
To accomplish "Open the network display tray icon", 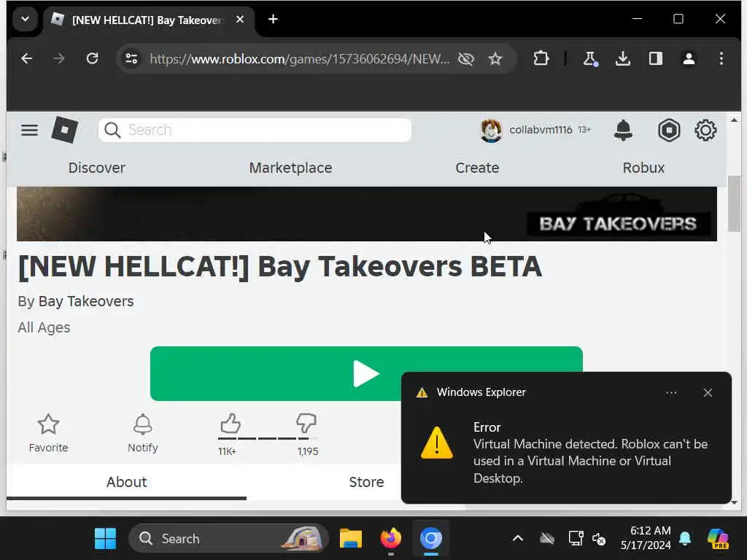I will [576, 539].
